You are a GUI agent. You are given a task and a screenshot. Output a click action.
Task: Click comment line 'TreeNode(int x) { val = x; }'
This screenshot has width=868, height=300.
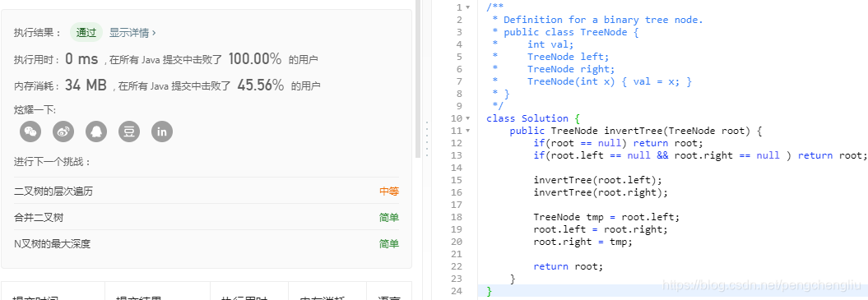click(x=610, y=81)
